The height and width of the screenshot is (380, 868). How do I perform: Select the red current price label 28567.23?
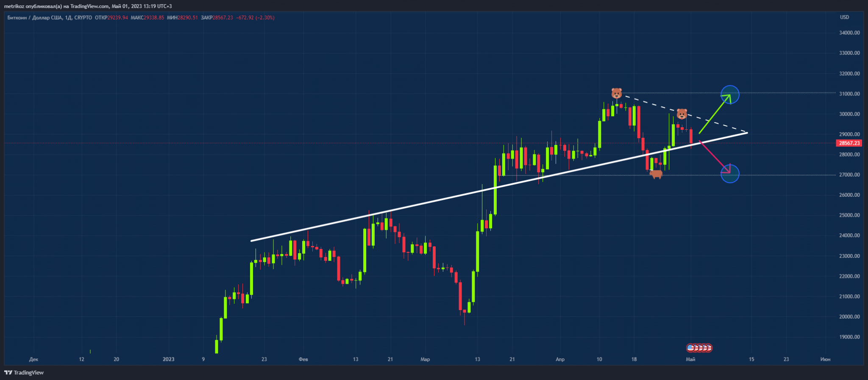click(x=849, y=143)
